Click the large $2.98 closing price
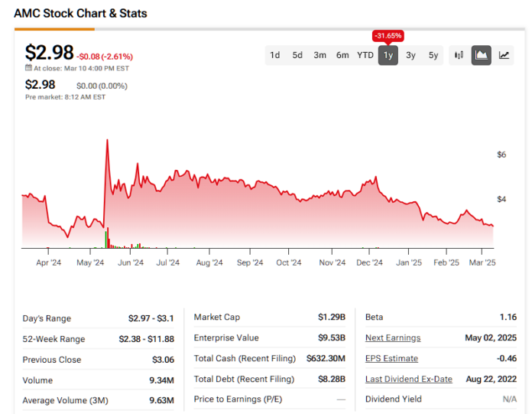 [x=49, y=53]
